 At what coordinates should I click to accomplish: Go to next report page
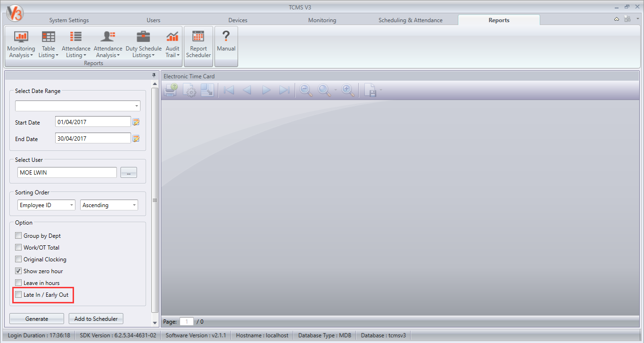[266, 90]
